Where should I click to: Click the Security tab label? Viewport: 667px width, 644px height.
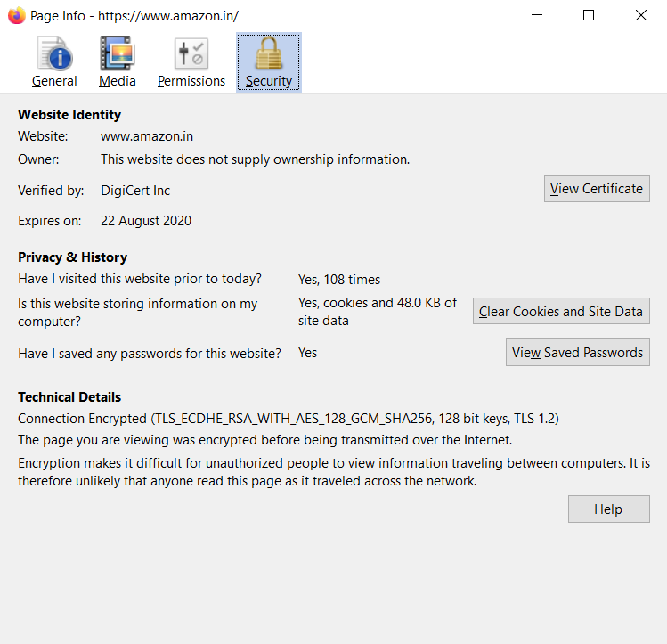click(x=269, y=81)
